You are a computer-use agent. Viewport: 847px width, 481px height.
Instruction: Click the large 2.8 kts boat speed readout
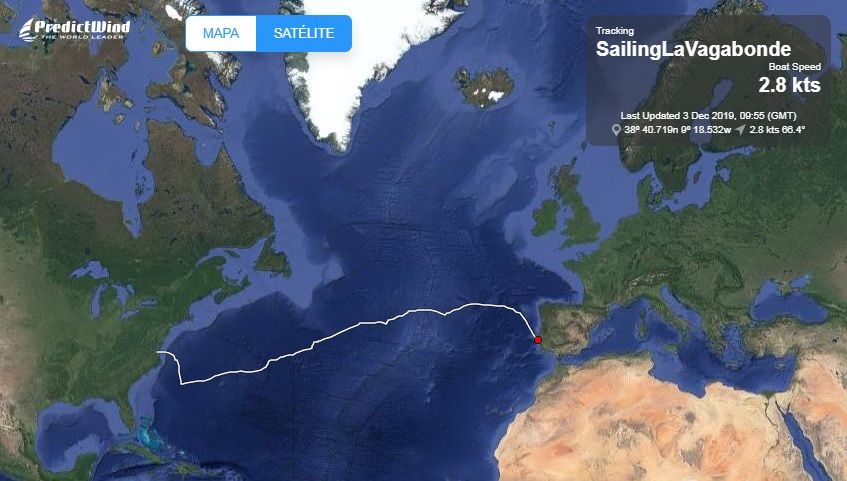(789, 85)
